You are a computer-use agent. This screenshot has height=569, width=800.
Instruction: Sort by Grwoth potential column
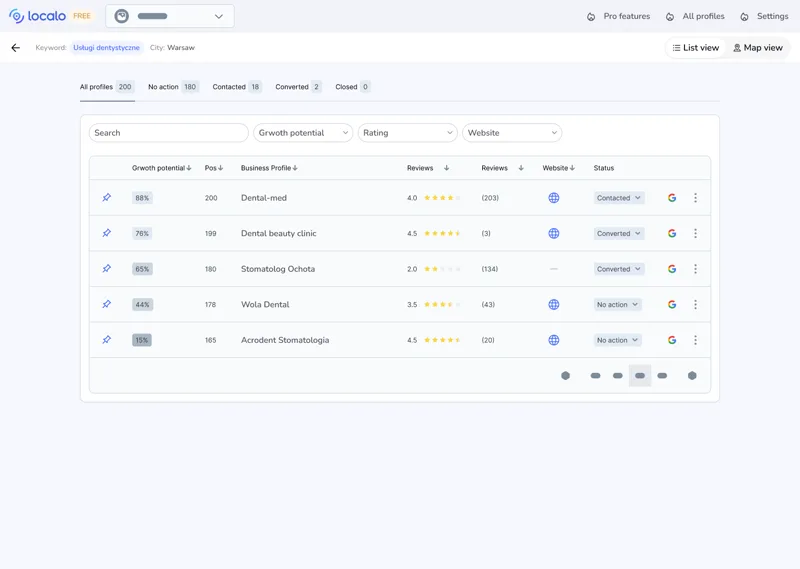[162, 168]
